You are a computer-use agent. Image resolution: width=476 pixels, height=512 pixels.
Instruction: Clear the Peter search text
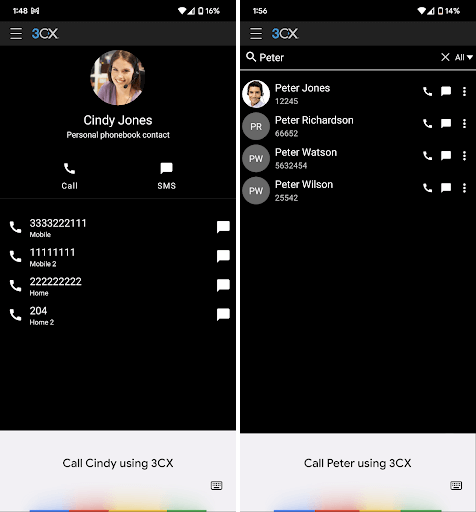pos(445,57)
